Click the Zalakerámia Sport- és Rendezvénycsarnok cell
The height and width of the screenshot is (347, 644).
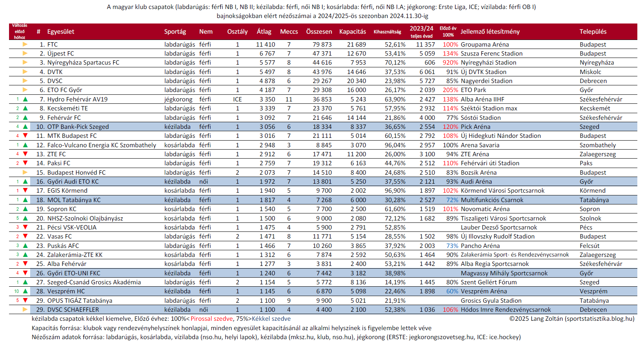click(x=515, y=255)
